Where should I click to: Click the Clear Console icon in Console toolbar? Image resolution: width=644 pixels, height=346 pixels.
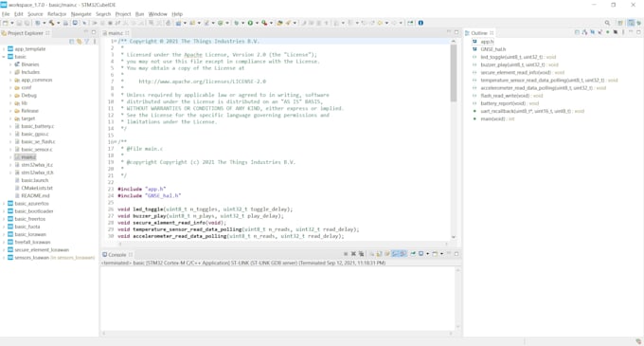[x=371, y=254]
